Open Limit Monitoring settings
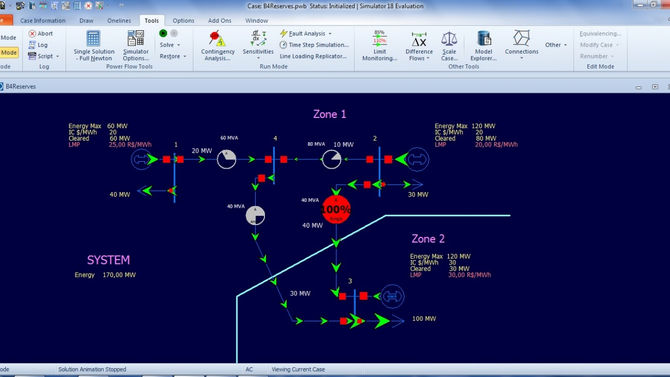 tap(379, 46)
